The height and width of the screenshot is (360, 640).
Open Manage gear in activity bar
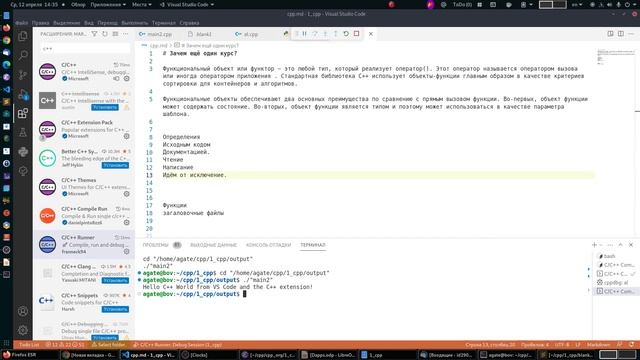point(23,330)
